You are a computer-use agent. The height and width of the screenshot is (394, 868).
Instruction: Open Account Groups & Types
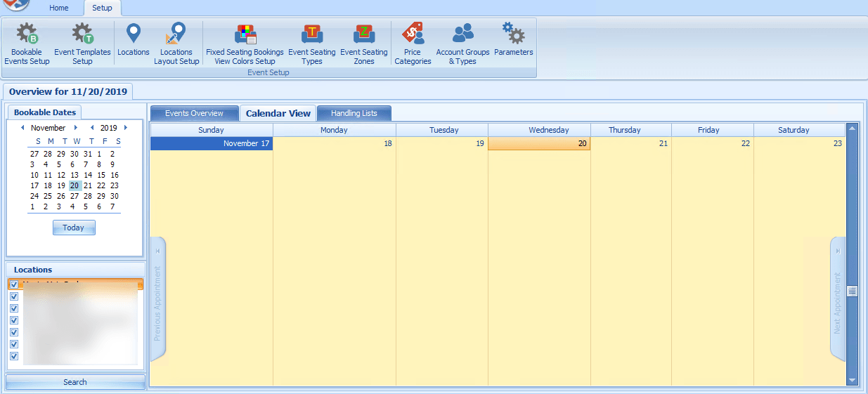462,44
